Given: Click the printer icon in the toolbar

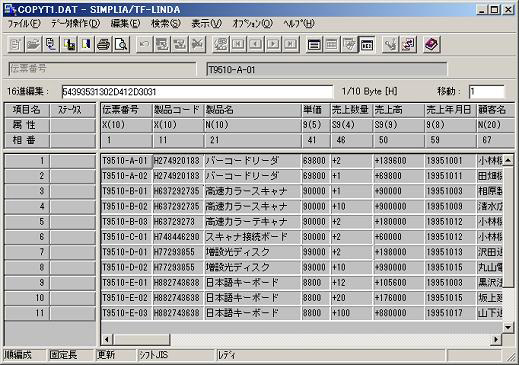Looking at the screenshot, I should tap(104, 44).
